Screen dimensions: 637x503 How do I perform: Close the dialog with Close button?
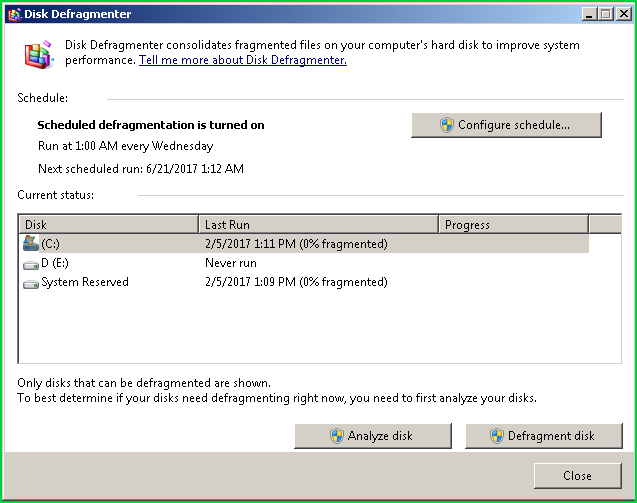click(577, 476)
